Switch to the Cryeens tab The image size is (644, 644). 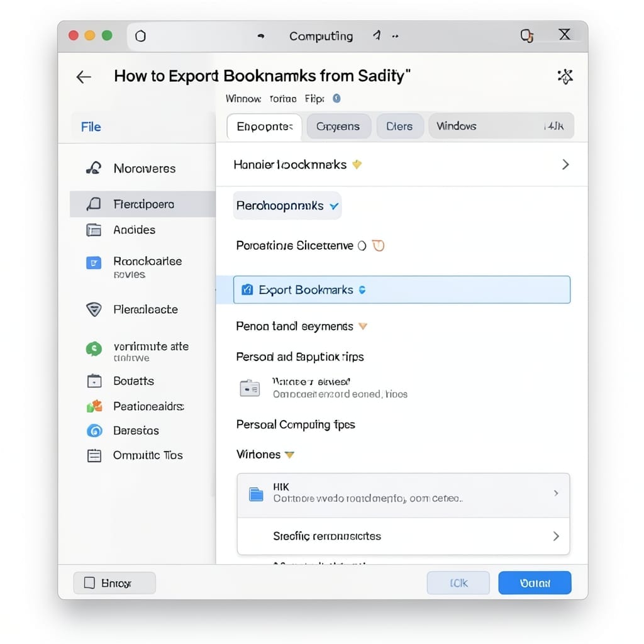click(x=338, y=126)
